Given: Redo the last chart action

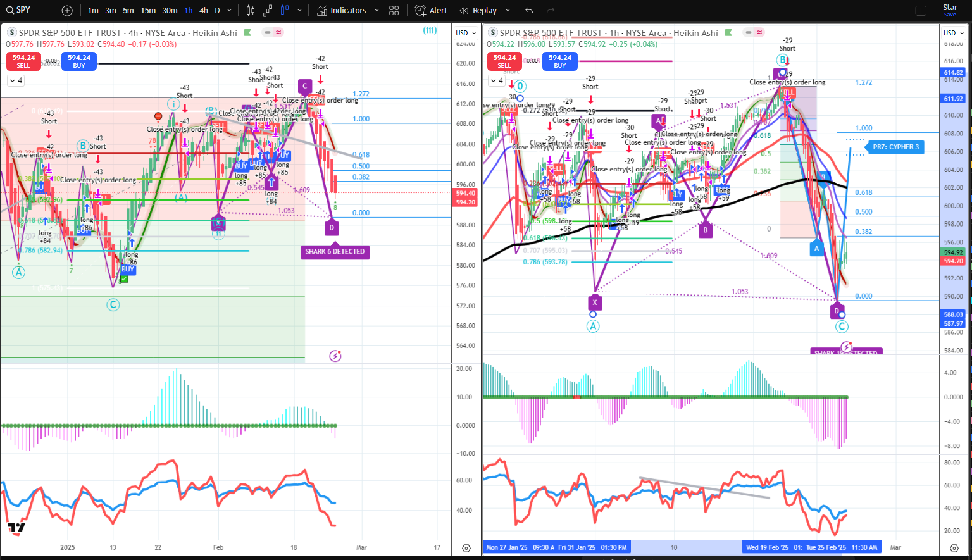Looking at the screenshot, I should 551,11.
